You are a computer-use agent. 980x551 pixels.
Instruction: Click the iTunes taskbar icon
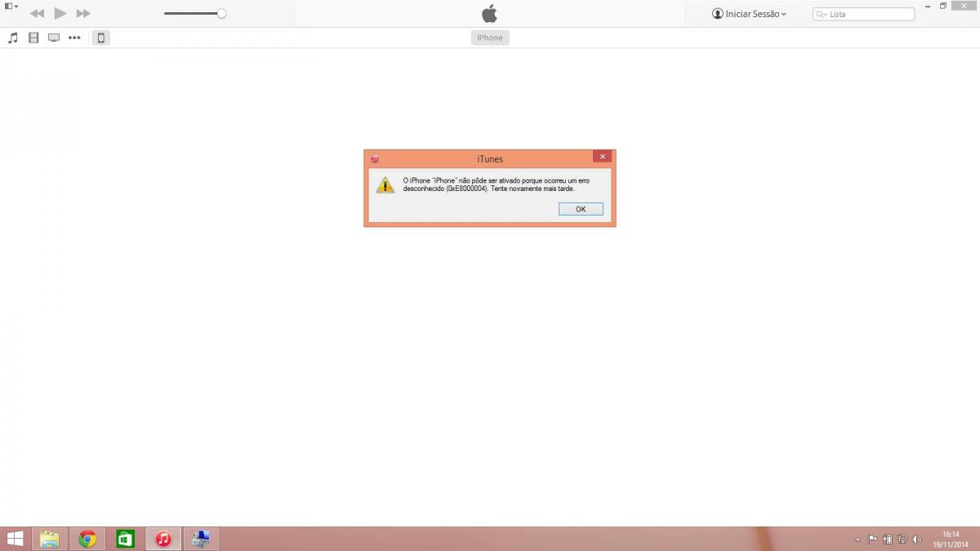pyautogui.click(x=163, y=539)
